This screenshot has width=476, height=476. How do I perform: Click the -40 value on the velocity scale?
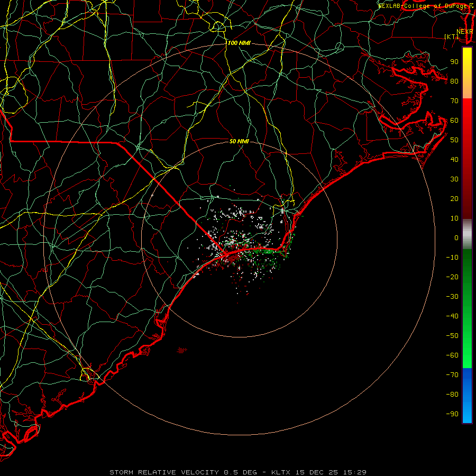tap(452, 316)
